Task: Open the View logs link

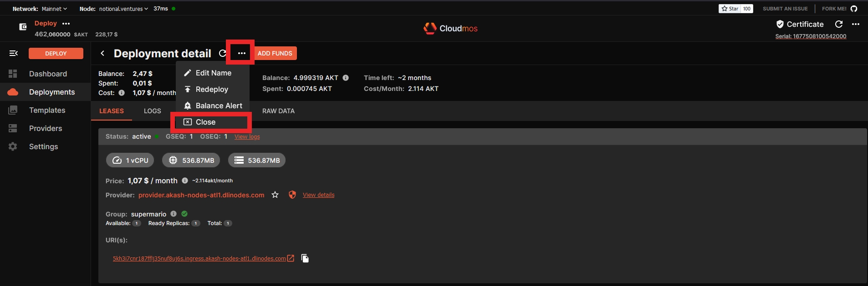Action: point(247,136)
